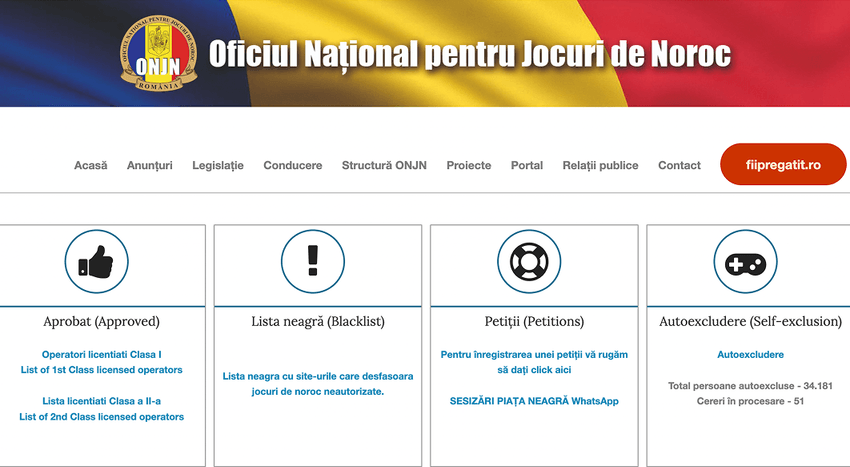The width and height of the screenshot is (850, 467).
Task: Select Relații publice in navigation
Action: click(x=600, y=165)
